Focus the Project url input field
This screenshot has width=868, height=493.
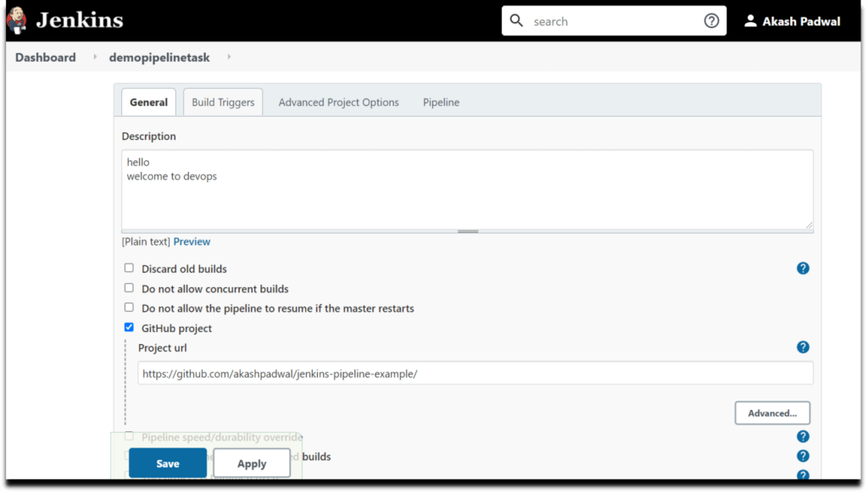coord(476,374)
